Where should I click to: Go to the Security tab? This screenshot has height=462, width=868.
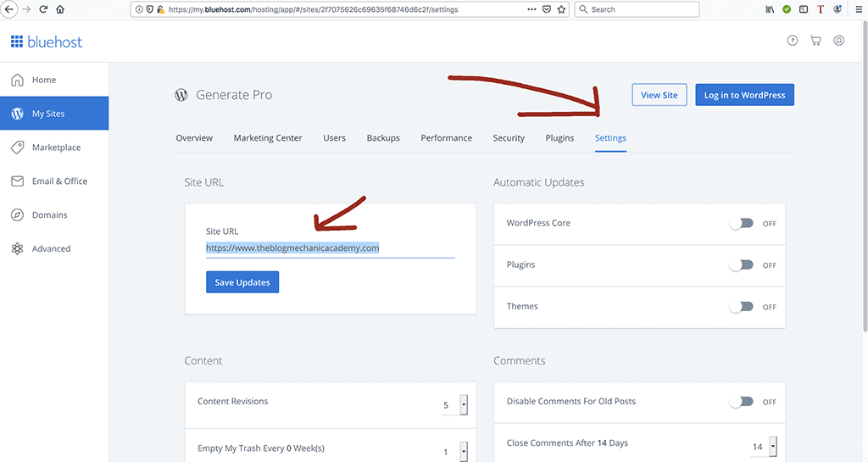click(x=509, y=138)
